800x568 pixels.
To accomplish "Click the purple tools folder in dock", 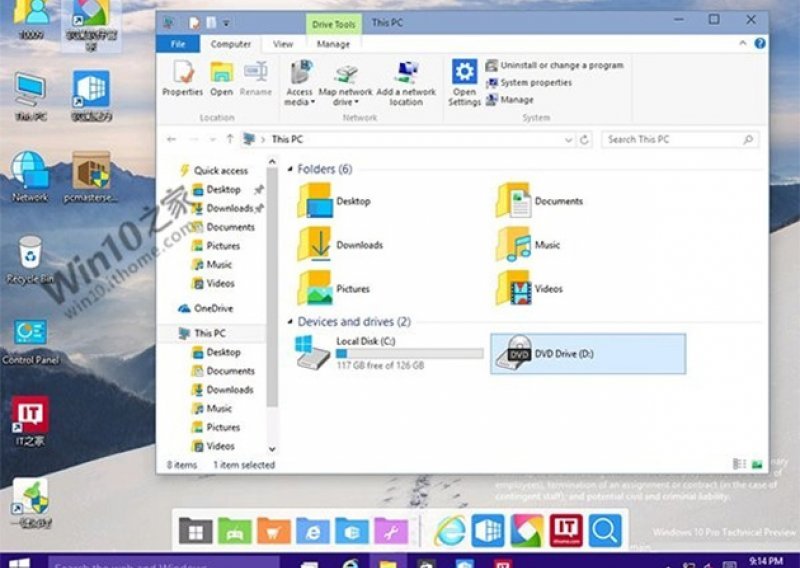I will (391, 531).
